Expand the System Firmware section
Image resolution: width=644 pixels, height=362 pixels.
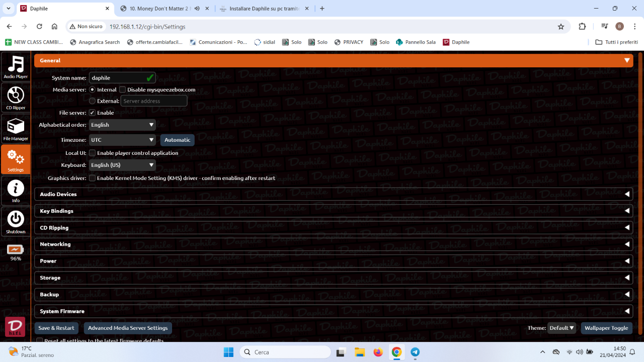[x=334, y=311]
